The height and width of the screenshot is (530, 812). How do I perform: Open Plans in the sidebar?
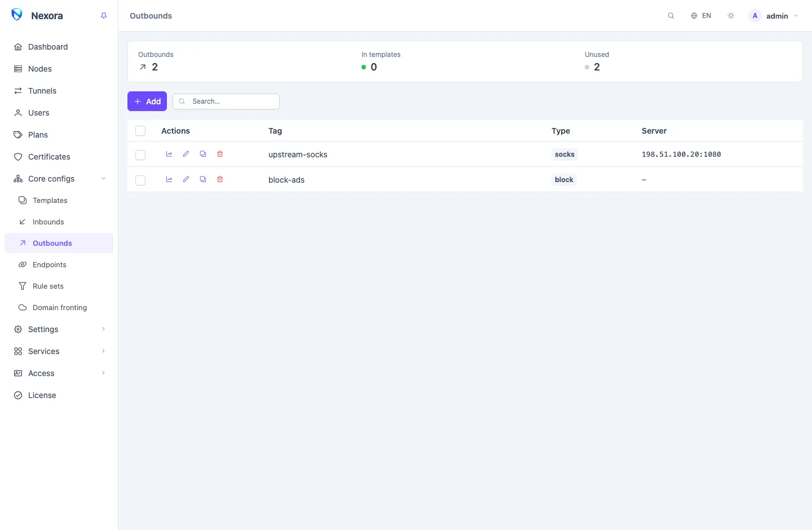tap(59, 135)
